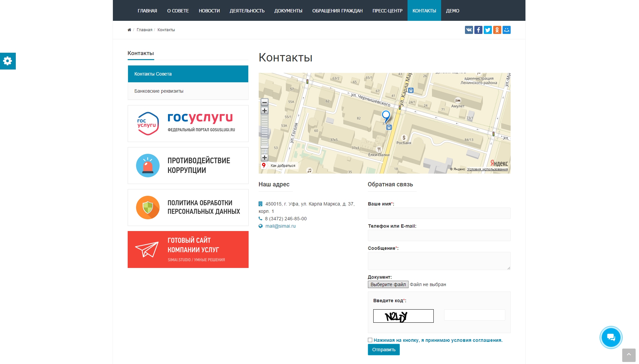Screen dimensions: 639x364
Task: Open the settings gear panel on left edge
Action: 8,61
